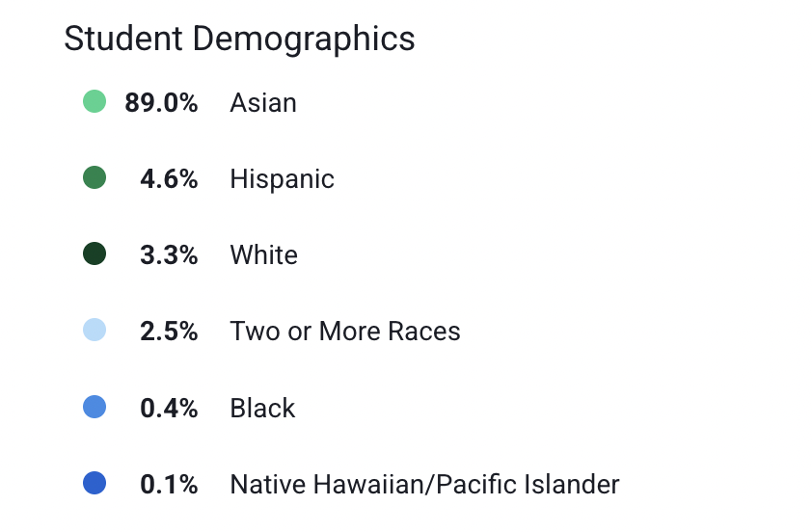Click the 0.1% percentage value
This screenshot has width=812, height=532.
[x=169, y=485]
